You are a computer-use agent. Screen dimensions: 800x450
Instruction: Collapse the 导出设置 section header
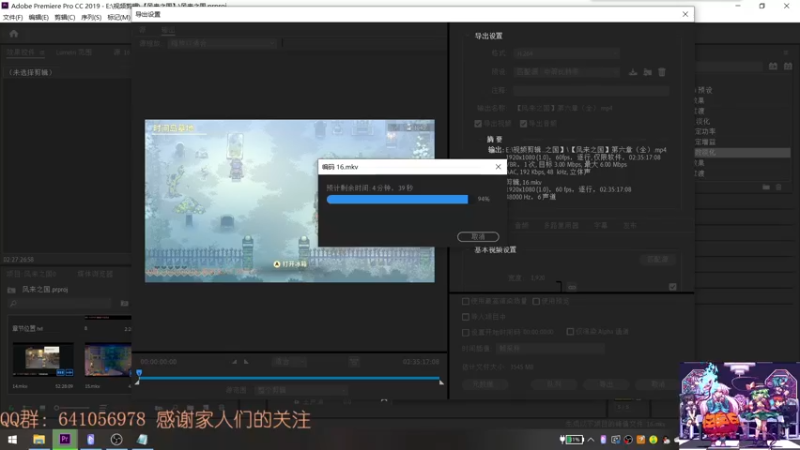(488, 36)
